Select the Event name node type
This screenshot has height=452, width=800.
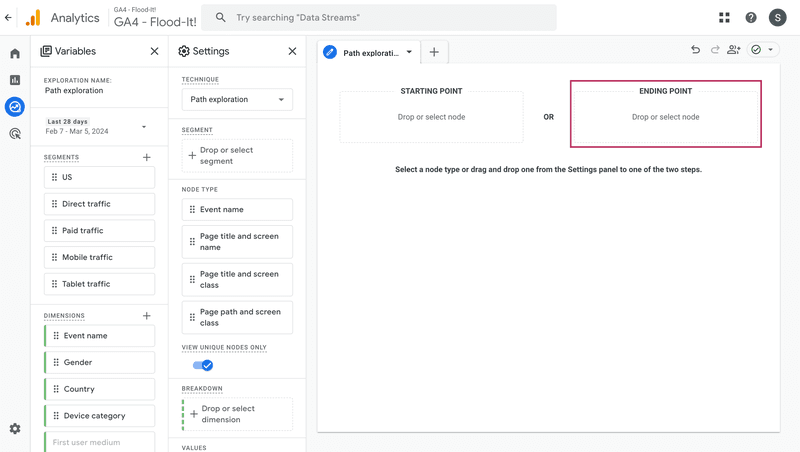pyautogui.click(x=237, y=209)
